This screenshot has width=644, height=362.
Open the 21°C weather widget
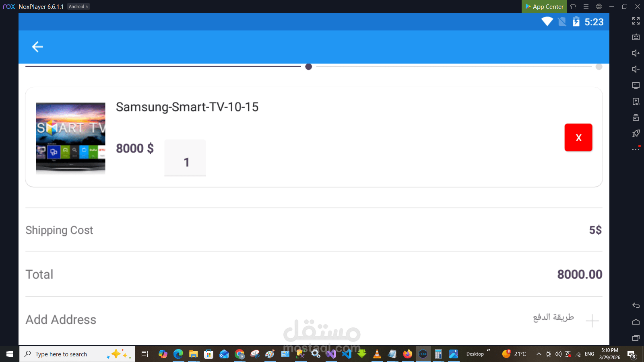[x=514, y=354]
